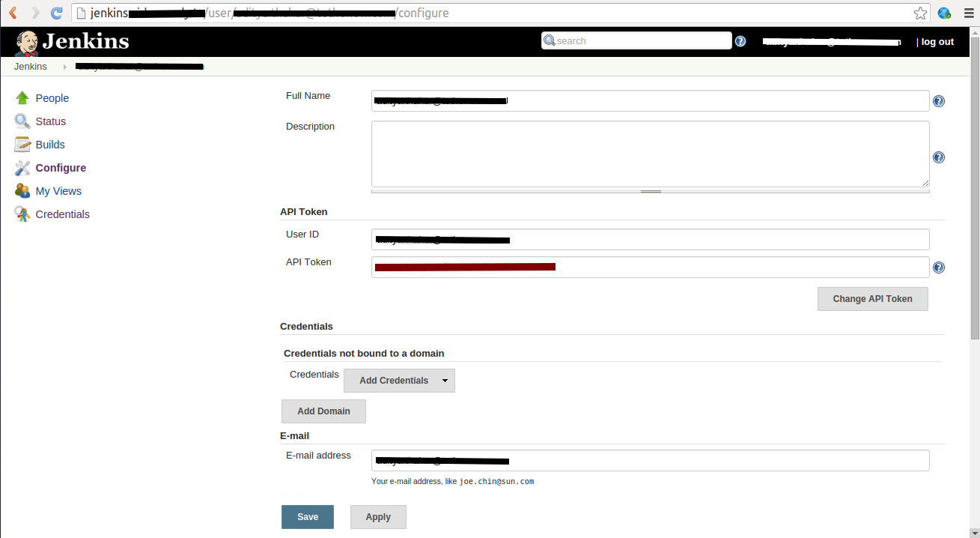Go to Jenkins breadcrumb home
The height and width of the screenshot is (538, 980).
[31, 67]
